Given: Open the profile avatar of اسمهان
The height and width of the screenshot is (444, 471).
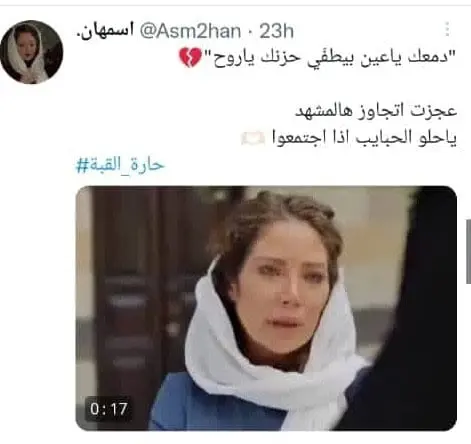Looking at the screenshot, I should [x=32, y=52].
